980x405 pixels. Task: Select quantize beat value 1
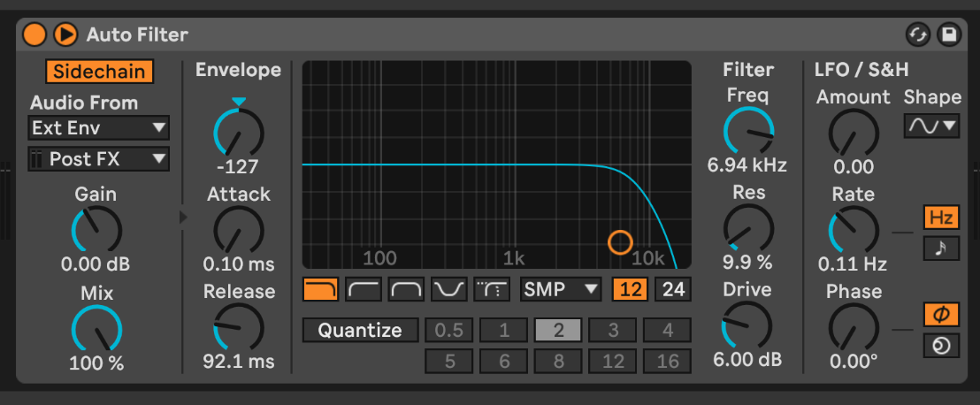[504, 330]
